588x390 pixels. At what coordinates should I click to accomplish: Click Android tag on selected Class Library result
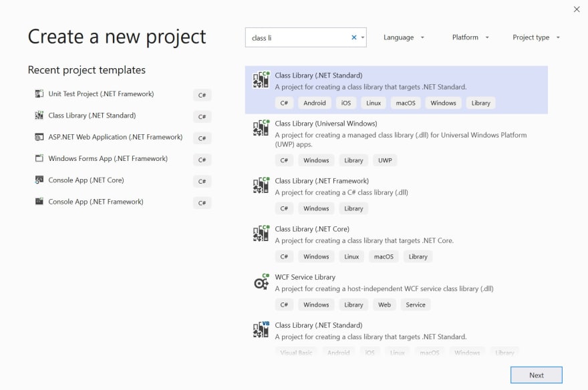315,103
